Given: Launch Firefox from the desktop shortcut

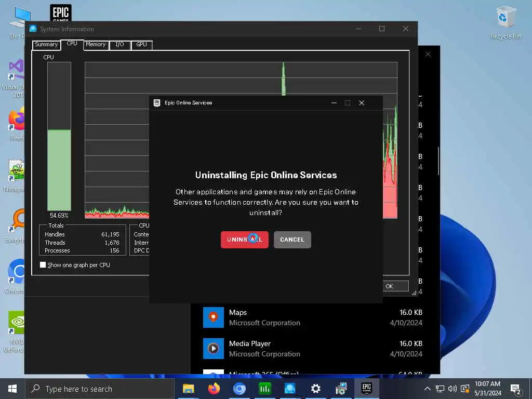Looking at the screenshot, I should 16,124.
